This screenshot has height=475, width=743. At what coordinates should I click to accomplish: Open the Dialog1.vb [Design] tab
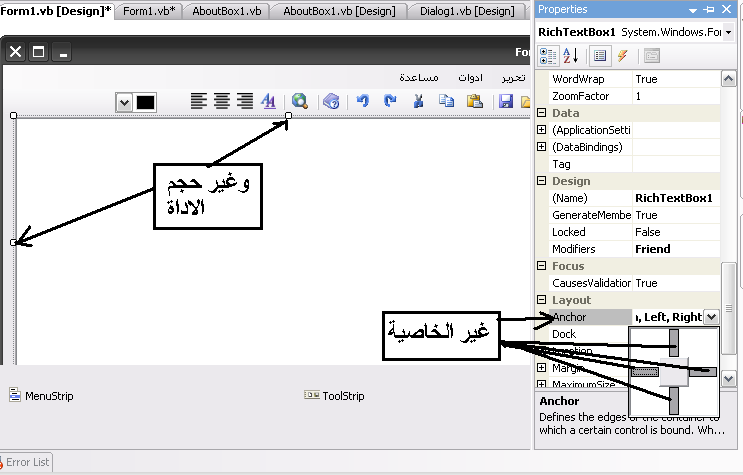click(x=468, y=11)
